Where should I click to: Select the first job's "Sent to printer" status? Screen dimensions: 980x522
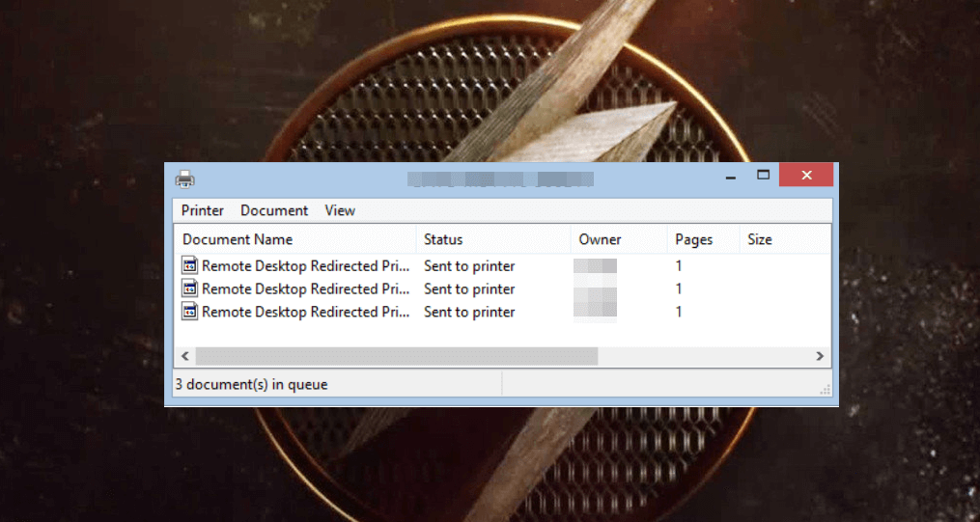469,265
